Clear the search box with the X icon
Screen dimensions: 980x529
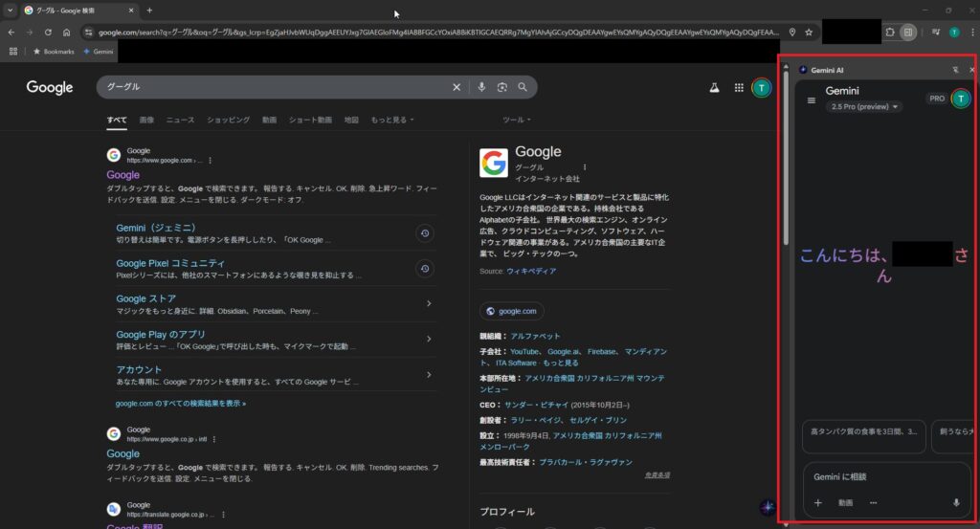pos(457,87)
